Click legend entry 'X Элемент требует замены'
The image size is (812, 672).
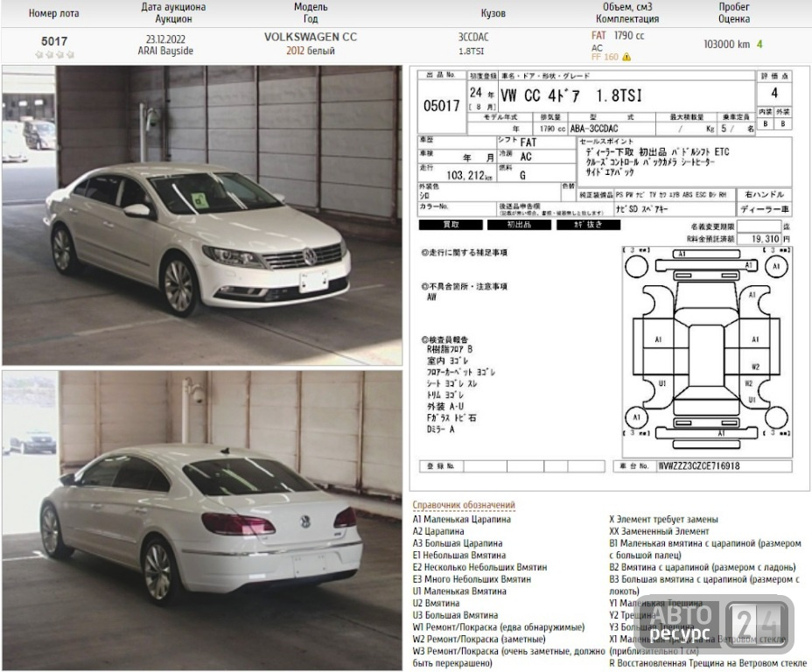point(663,519)
